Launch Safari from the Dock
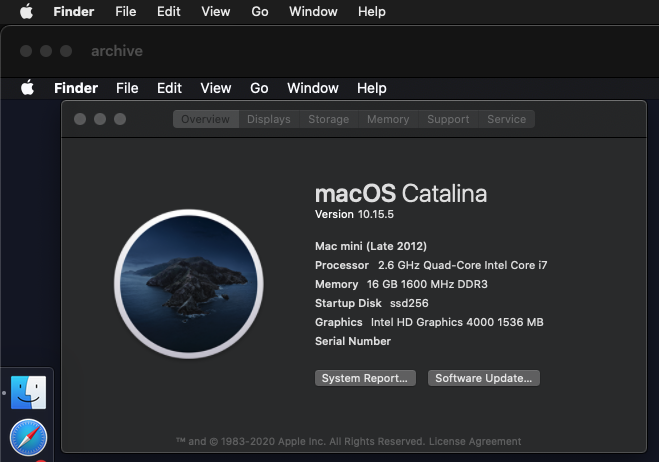This screenshot has width=659, height=462. (x=28, y=437)
